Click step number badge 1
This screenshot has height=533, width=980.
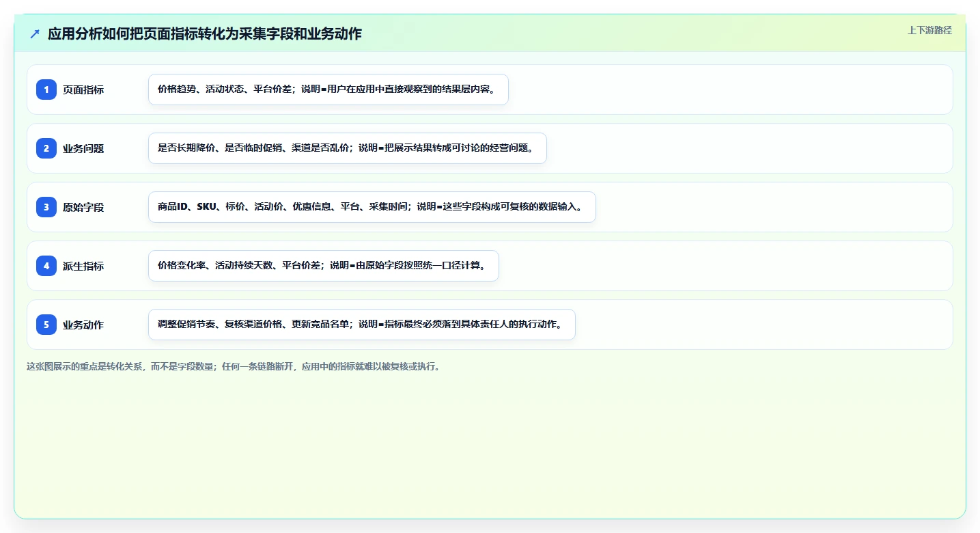point(46,90)
